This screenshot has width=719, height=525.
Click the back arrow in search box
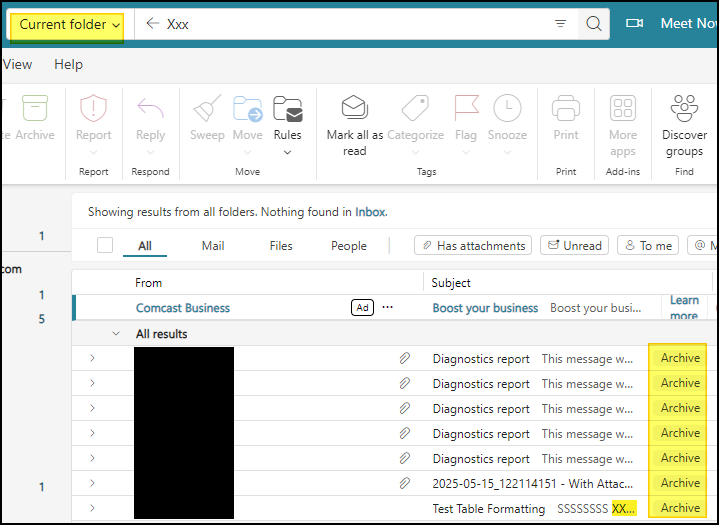click(152, 23)
